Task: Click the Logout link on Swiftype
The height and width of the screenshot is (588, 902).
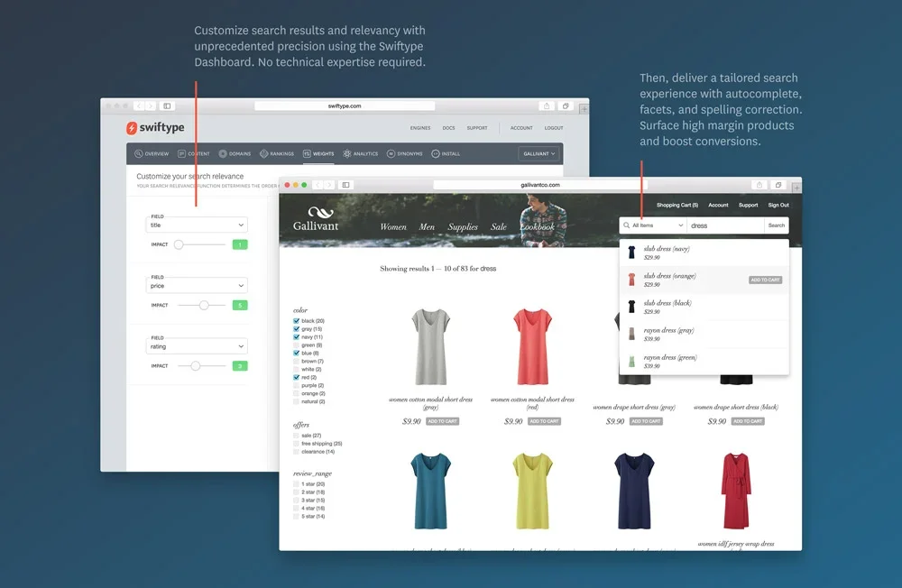Action: 554,128
